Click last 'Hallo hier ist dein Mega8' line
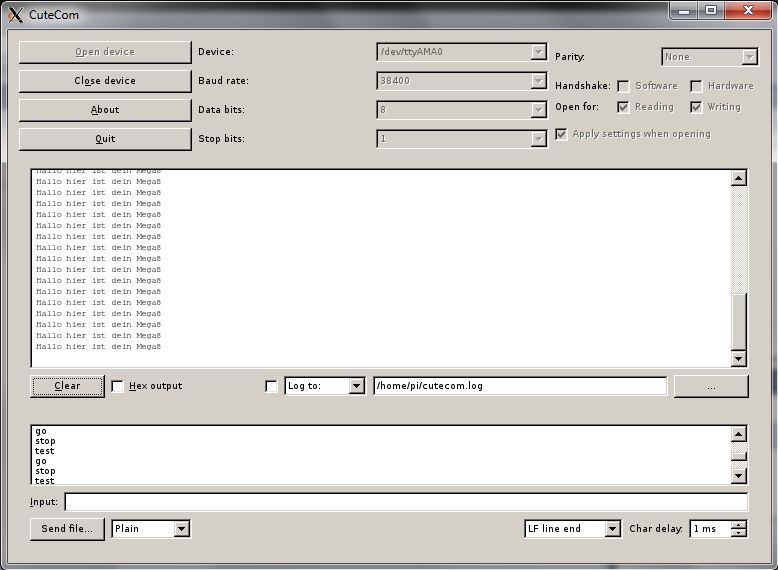This screenshot has height=570, width=778. (99, 347)
